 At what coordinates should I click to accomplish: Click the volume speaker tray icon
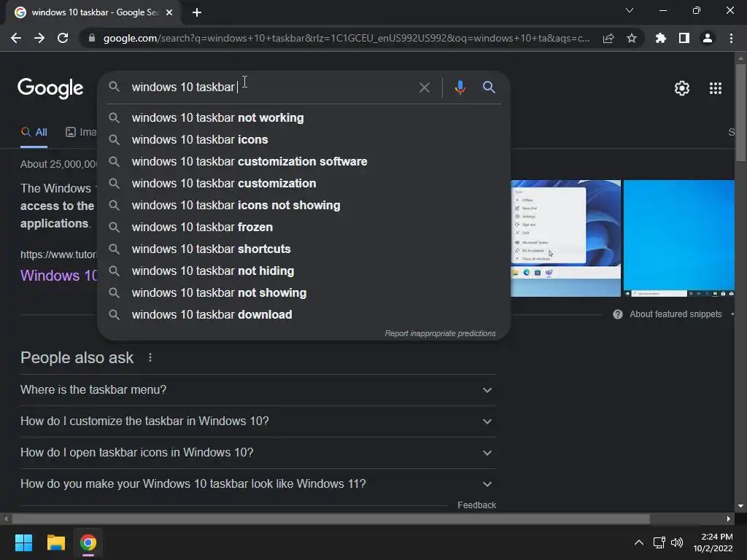coord(677,542)
